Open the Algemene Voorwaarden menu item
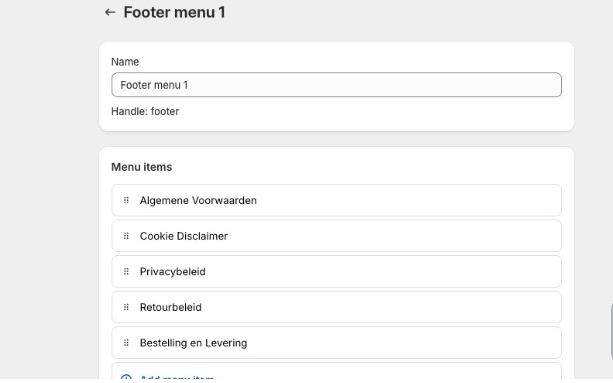 [336, 200]
